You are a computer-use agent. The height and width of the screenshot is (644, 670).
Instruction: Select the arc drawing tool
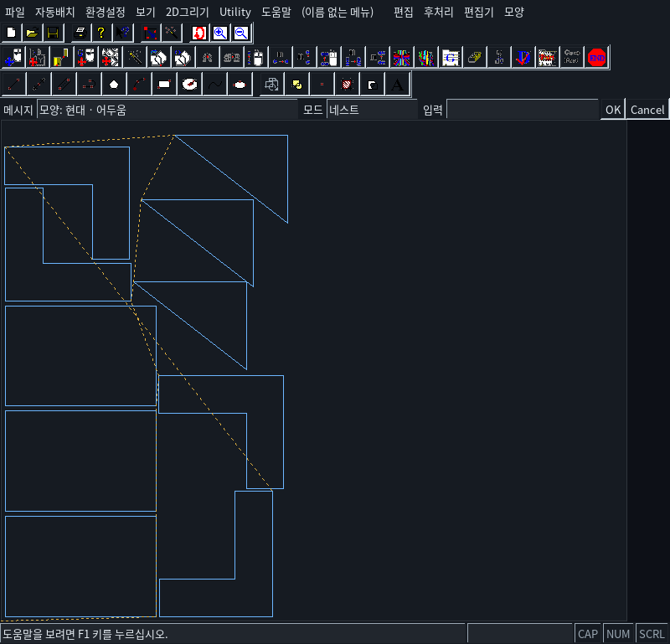(x=139, y=85)
